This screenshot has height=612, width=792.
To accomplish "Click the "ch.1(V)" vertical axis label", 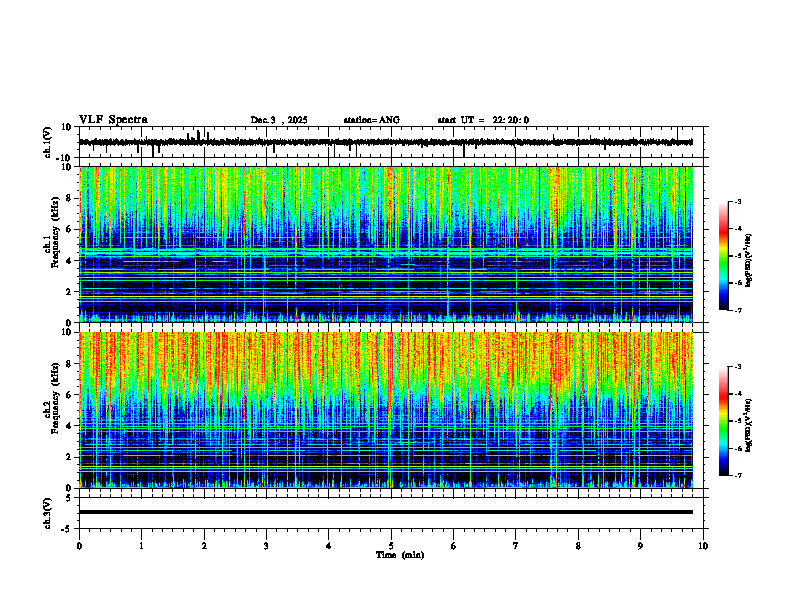I will 48,142.
